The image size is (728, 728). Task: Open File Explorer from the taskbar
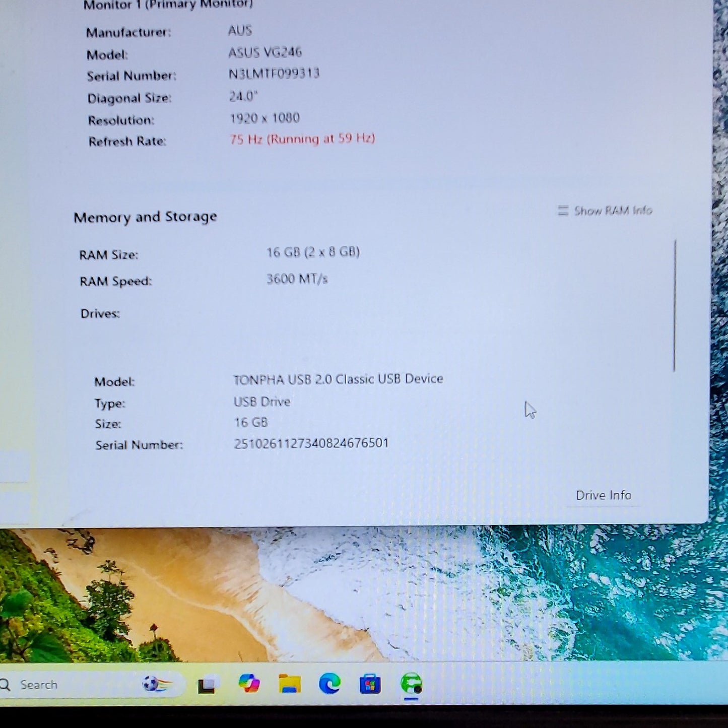[290, 684]
